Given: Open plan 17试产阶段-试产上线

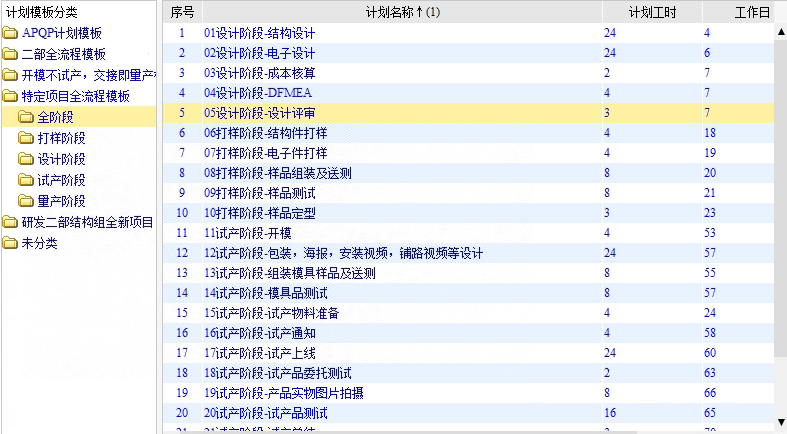Looking at the screenshot, I should tap(259, 353).
